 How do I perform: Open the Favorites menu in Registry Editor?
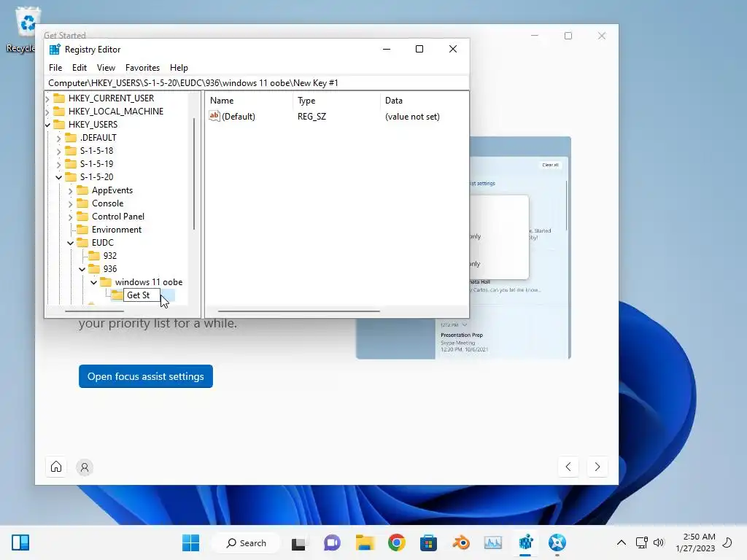142,68
